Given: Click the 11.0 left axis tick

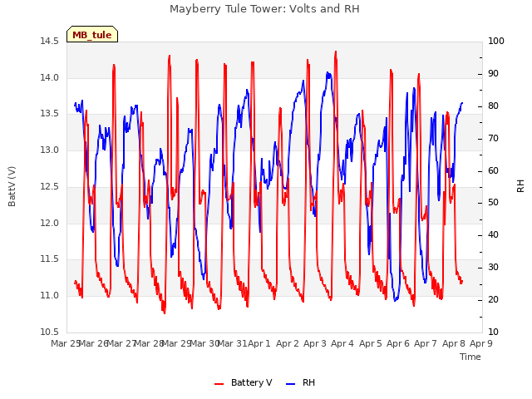Looking at the screenshot, I should coord(50,296).
